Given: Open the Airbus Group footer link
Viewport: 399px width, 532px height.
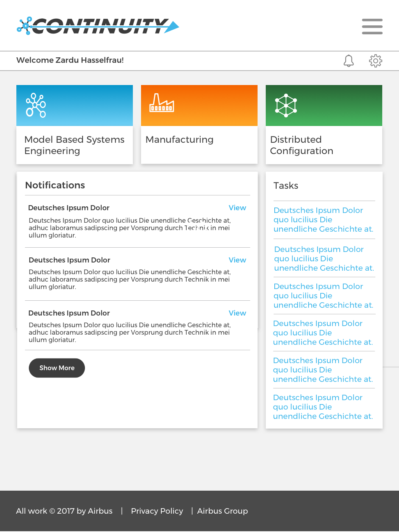Looking at the screenshot, I should (x=222, y=511).
